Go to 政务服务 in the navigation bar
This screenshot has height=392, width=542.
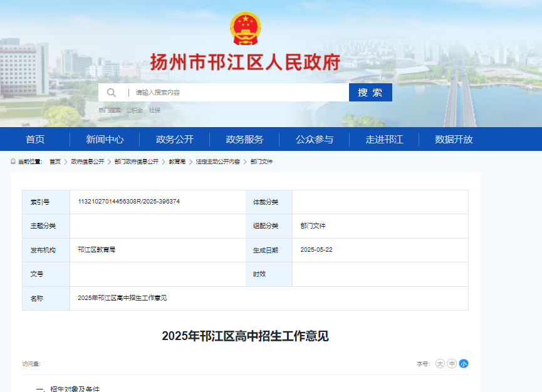pyautogui.click(x=244, y=139)
